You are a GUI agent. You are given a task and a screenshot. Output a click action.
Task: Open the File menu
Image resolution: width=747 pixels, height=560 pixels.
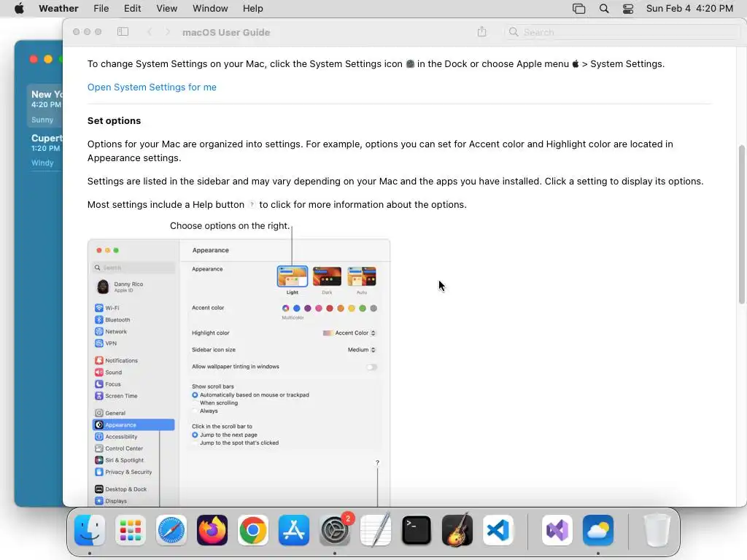coord(101,9)
